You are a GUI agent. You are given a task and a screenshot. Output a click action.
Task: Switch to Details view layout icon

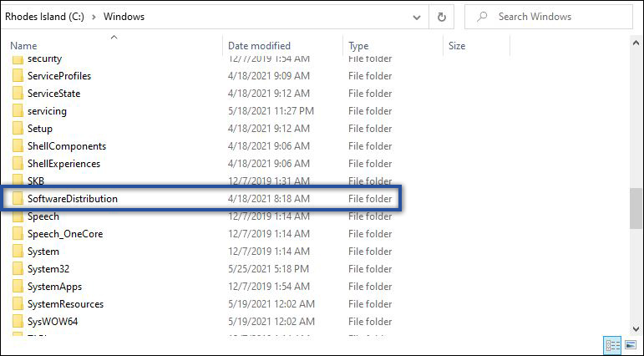tap(611, 345)
